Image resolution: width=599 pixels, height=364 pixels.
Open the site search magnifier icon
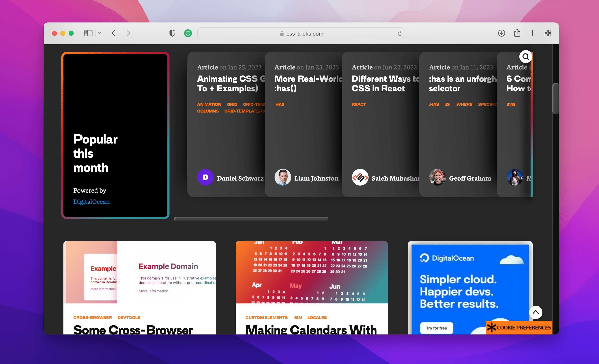526,56
